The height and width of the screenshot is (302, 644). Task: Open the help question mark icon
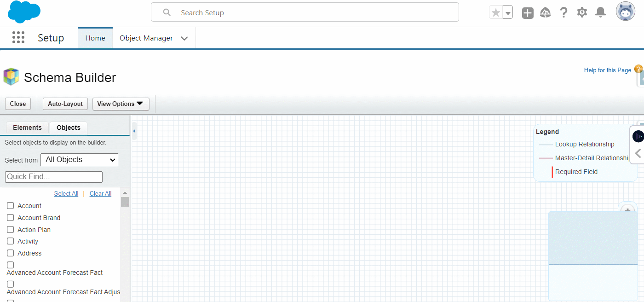[x=563, y=13]
